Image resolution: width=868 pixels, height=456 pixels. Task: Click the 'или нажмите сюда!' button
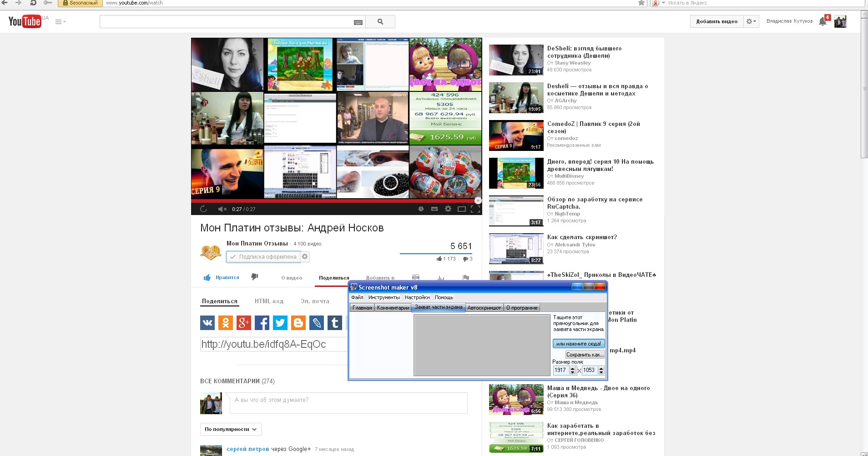click(579, 344)
